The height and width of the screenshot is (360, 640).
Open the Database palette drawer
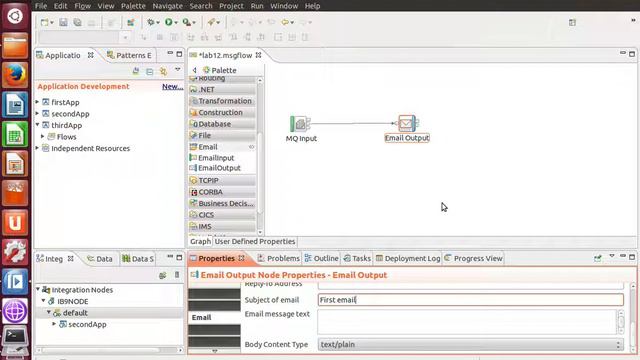(x=222, y=124)
